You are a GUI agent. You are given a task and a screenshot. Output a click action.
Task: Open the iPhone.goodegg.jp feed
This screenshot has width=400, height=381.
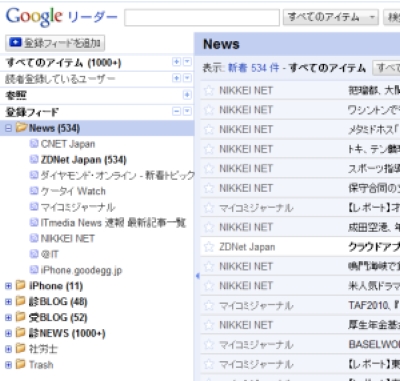tap(81, 270)
